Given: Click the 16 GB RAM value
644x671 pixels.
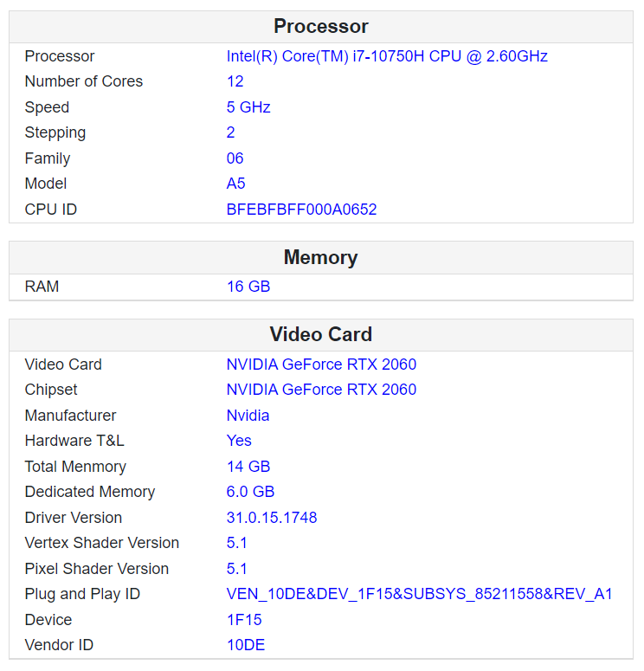Looking at the screenshot, I should pos(248,287).
